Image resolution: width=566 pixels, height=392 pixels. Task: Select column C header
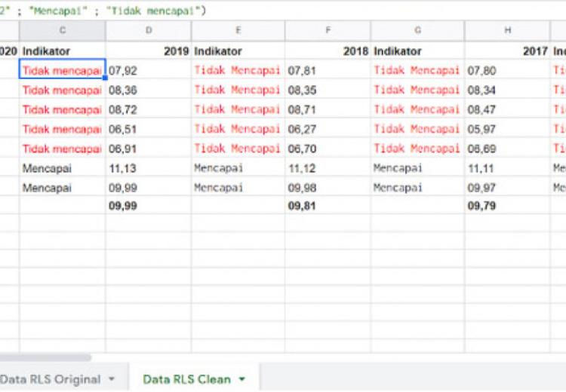pyautogui.click(x=63, y=30)
